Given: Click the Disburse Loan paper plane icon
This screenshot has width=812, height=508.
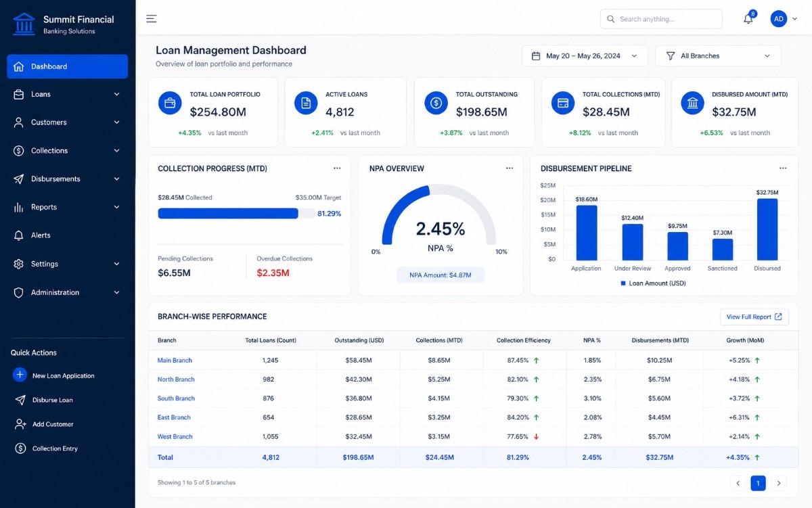Looking at the screenshot, I should pyautogui.click(x=20, y=400).
